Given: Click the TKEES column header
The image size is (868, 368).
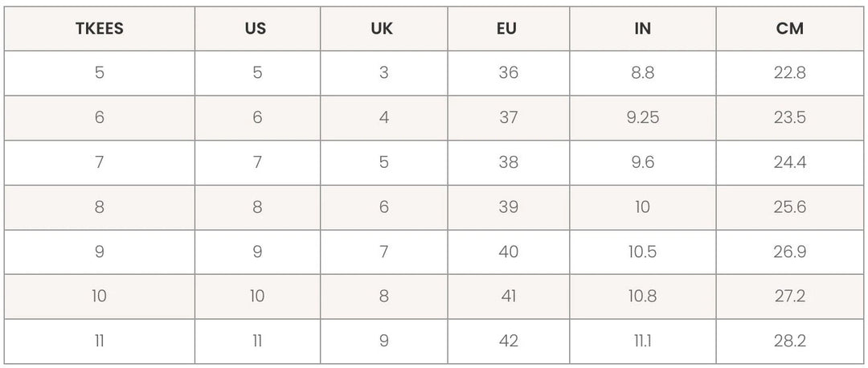Looking at the screenshot, I should [x=100, y=29].
